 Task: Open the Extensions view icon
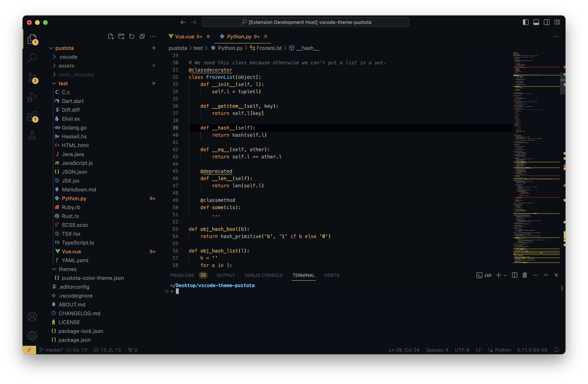[32, 116]
